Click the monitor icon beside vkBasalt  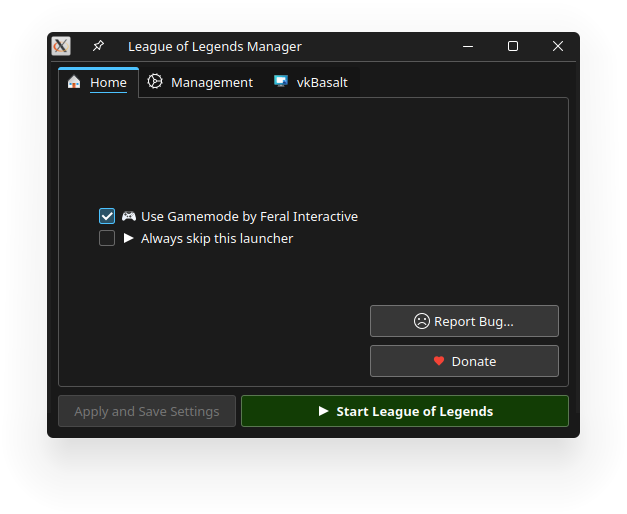(x=281, y=81)
